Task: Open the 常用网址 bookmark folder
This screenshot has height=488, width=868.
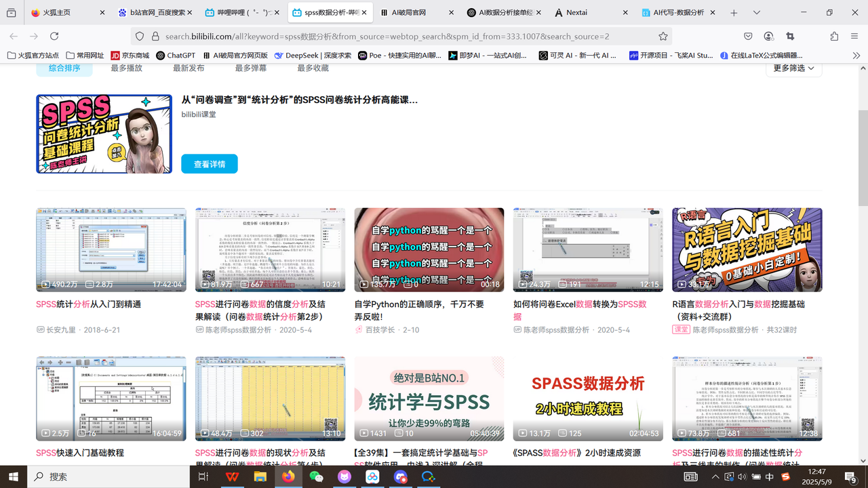Action: pyautogui.click(x=85, y=56)
